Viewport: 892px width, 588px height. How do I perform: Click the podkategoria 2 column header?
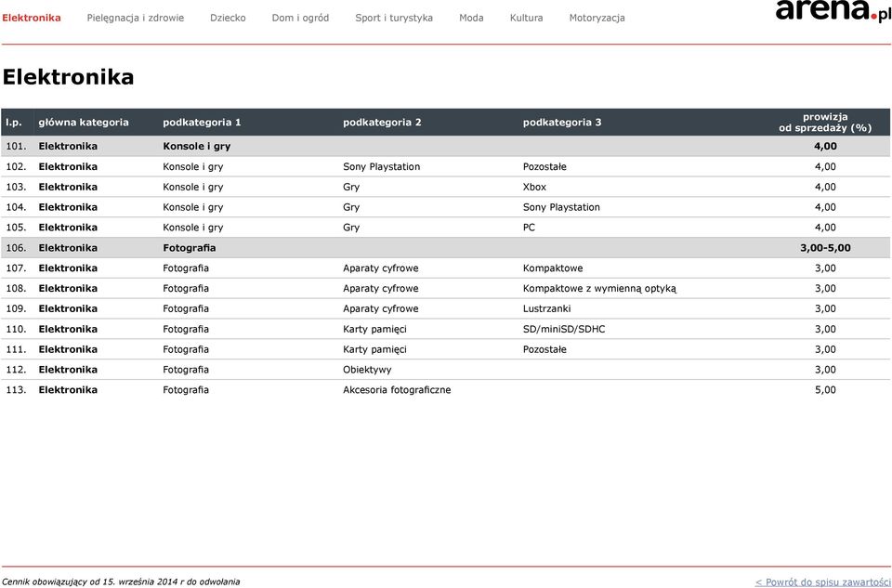[382, 123]
